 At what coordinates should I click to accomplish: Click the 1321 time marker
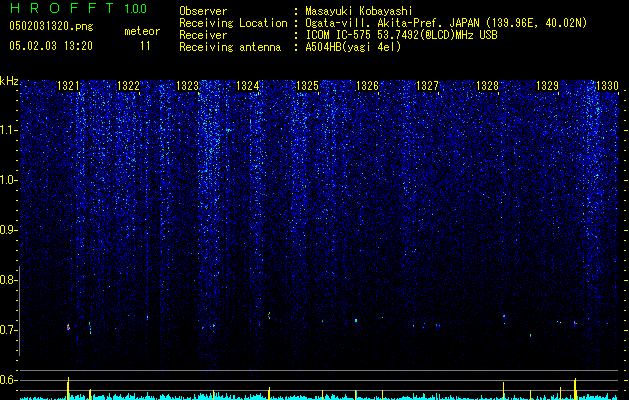click(68, 86)
